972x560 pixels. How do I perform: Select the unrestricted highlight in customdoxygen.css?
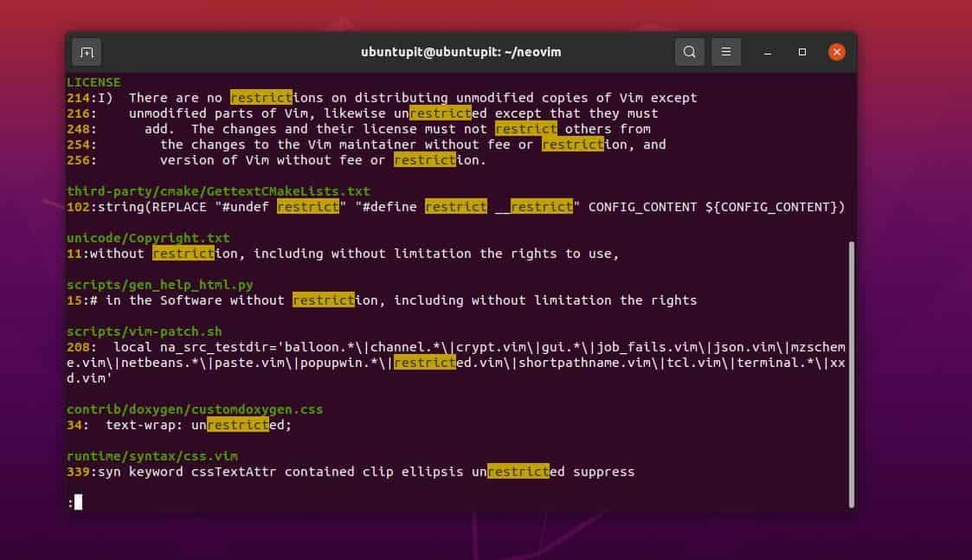coord(239,425)
